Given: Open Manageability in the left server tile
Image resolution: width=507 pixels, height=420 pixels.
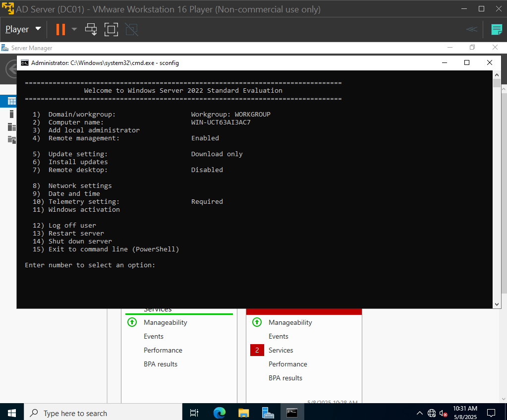Looking at the screenshot, I should (x=165, y=323).
